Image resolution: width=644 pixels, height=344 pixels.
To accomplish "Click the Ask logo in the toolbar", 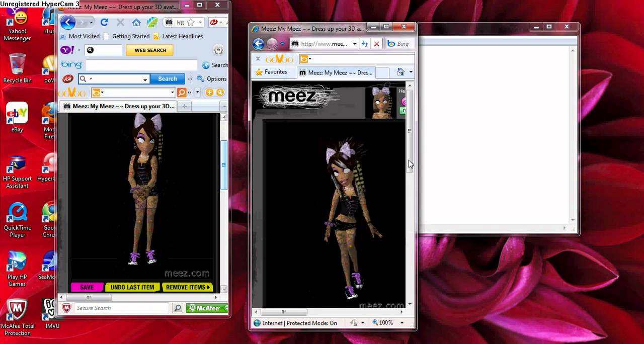I will pos(67,79).
